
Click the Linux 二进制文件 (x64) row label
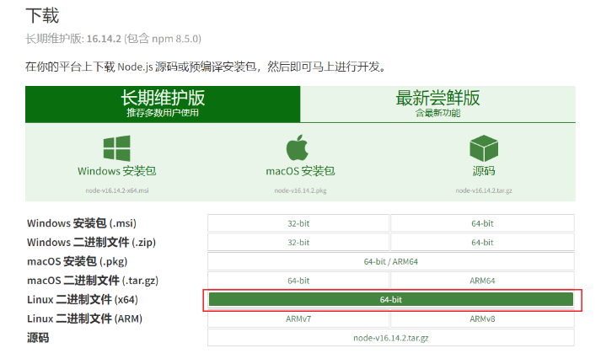click(83, 300)
